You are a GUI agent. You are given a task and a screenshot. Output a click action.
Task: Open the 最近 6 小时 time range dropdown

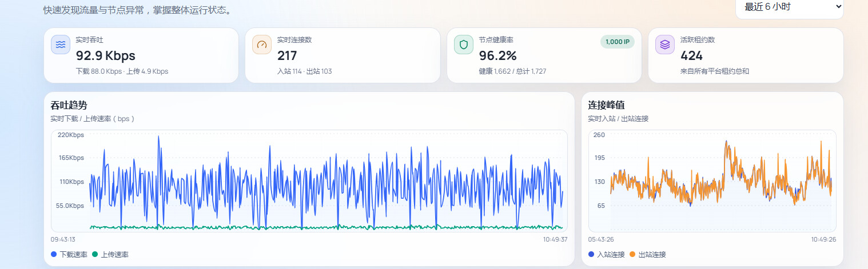click(x=790, y=7)
